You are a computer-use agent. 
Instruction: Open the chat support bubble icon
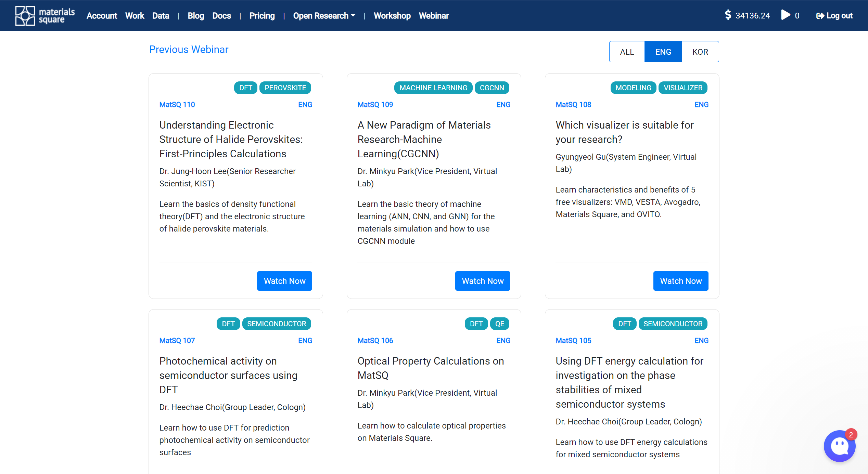(x=839, y=446)
